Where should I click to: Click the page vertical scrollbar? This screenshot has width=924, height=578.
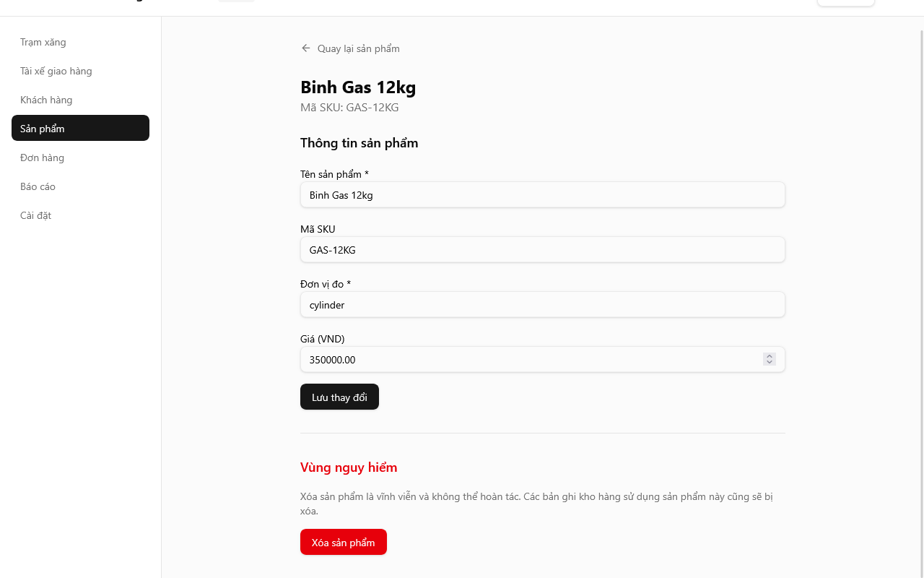pyautogui.click(x=920, y=289)
